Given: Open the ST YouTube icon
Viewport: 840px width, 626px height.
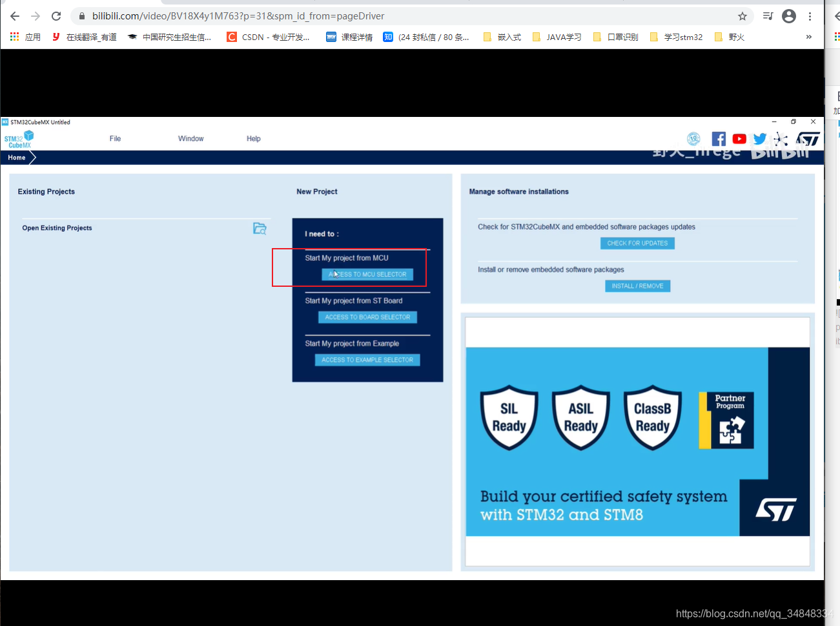Looking at the screenshot, I should [x=739, y=139].
